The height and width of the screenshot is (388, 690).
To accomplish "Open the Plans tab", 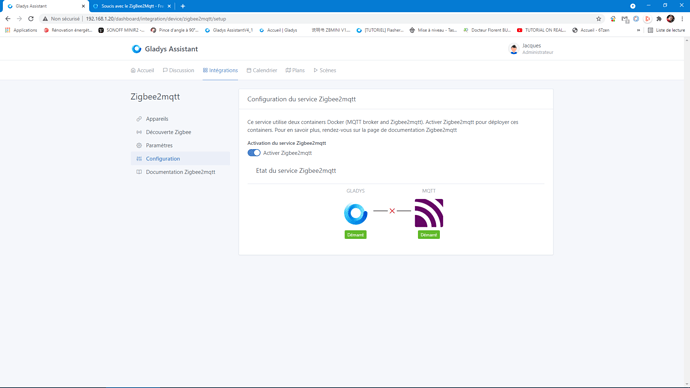I will 295,70.
